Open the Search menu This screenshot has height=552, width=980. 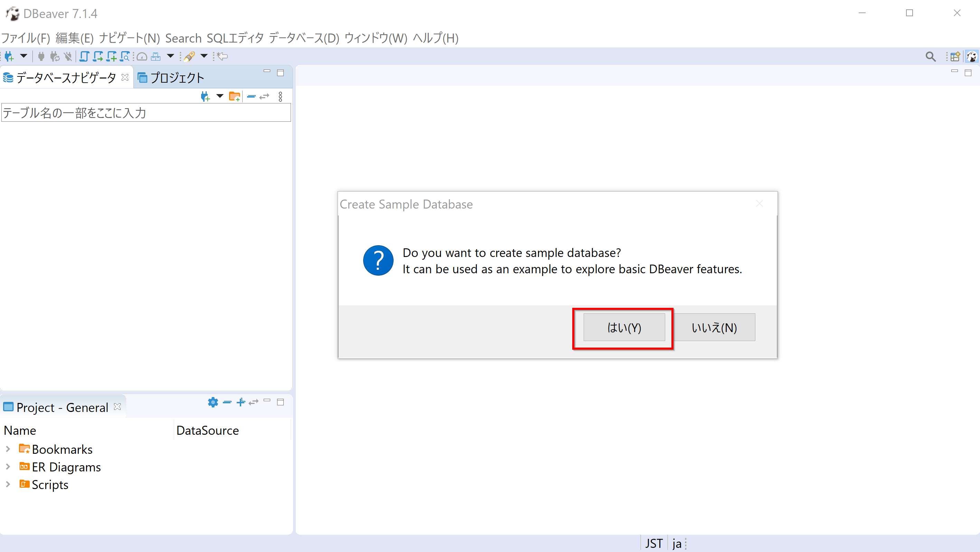[183, 38]
